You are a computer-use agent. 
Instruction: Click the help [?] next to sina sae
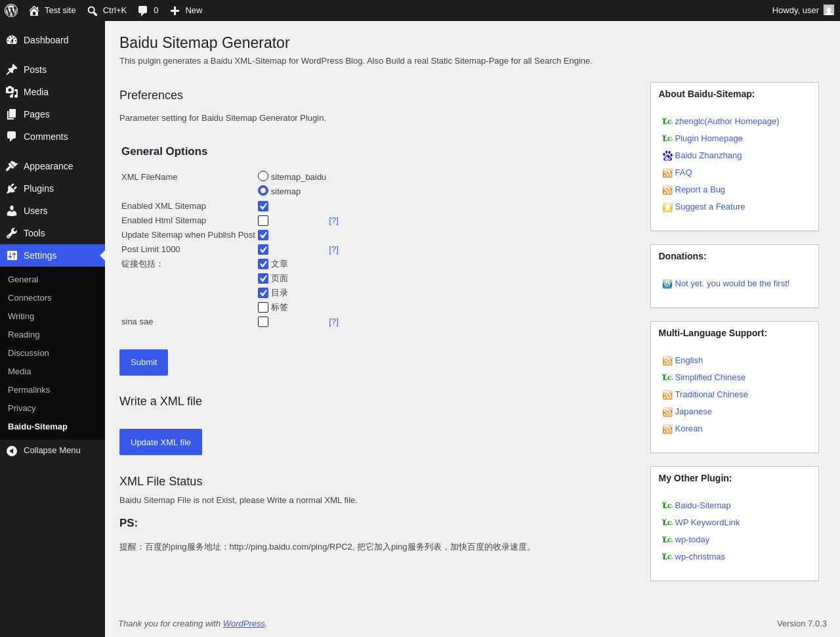point(333,322)
